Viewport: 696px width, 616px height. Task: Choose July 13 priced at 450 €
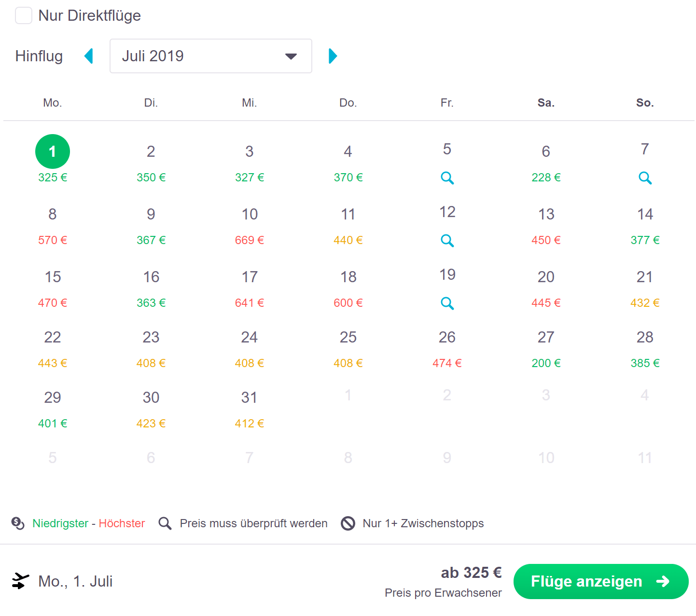click(546, 226)
